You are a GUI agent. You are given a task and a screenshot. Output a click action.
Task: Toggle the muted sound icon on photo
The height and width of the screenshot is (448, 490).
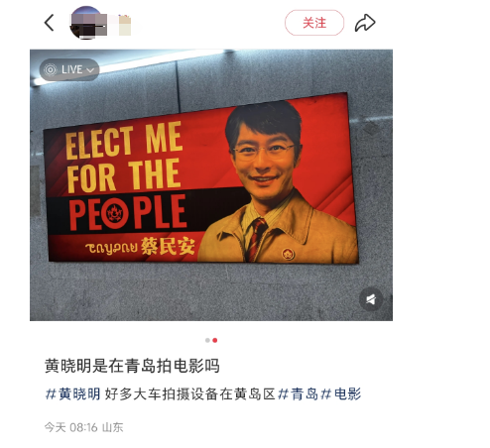pos(371,299)
